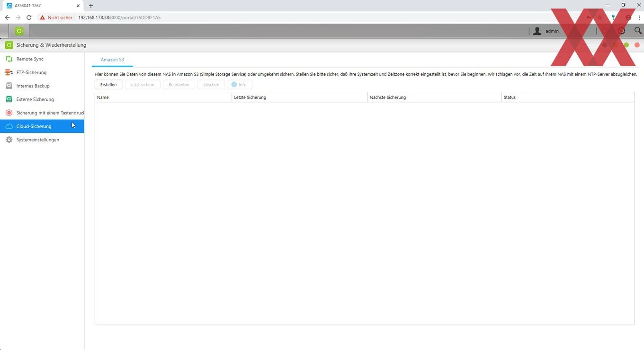The height and width of the screenshot is (350, 644).
Task: Sort by the Letzte Sicherung column
Action: 300,97
